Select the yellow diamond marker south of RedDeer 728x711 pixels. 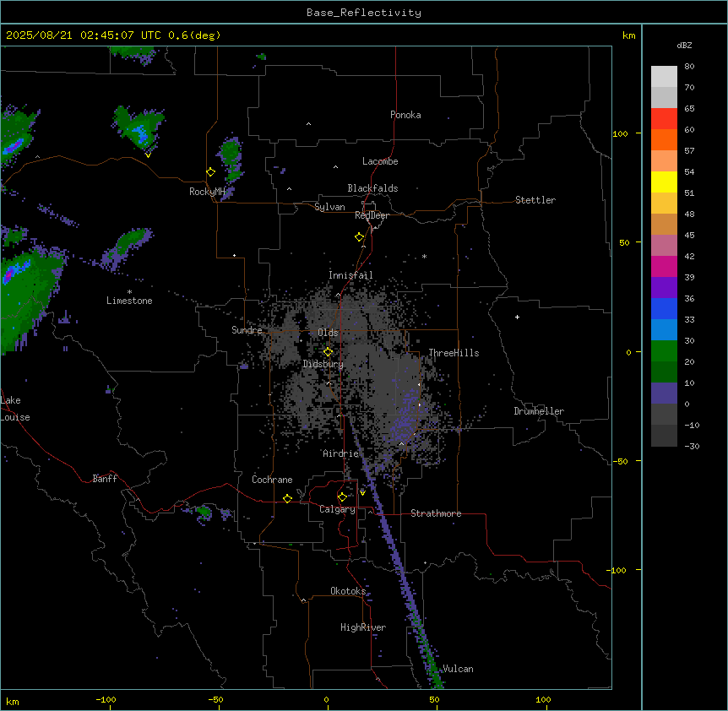point(359,237)
